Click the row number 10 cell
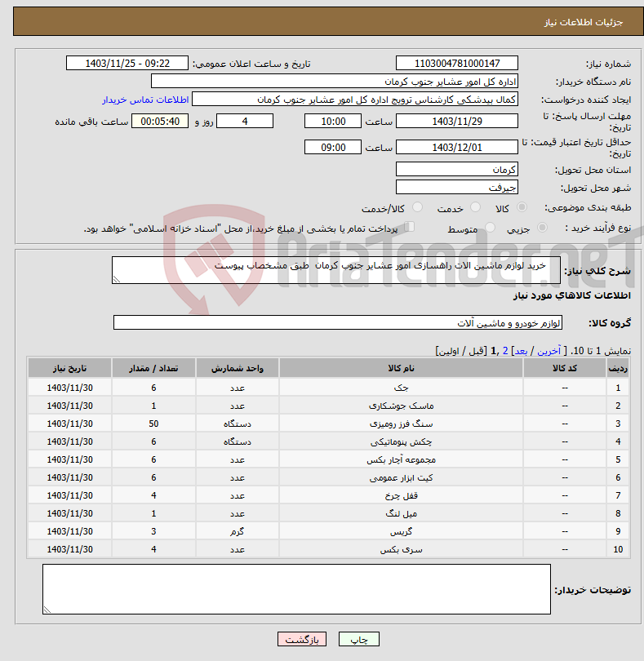The image size is (644, 661). [618, 549]
